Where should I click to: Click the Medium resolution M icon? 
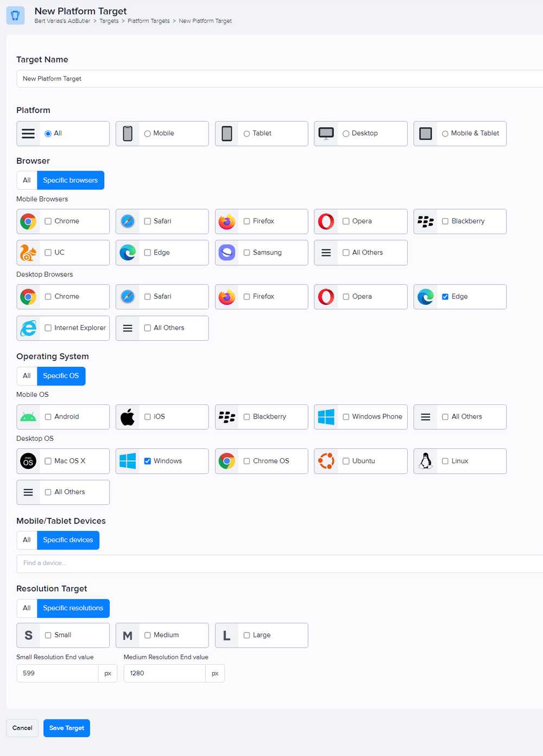coord(128,635)
